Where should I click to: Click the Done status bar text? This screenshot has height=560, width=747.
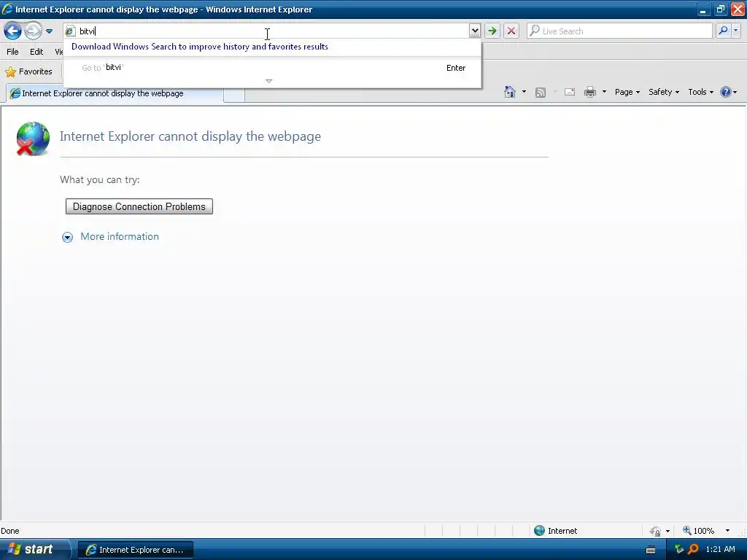pos(10,531)
